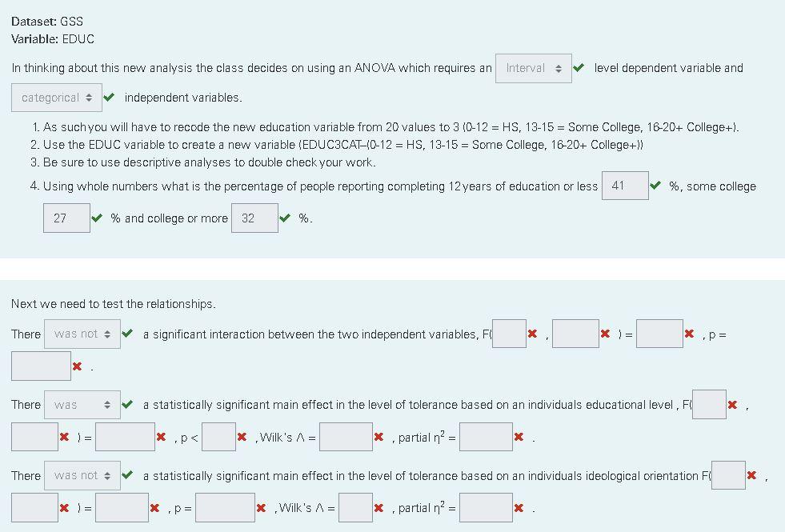Click the red X next to the Wilk's Λ field

(x=378, y=436)
